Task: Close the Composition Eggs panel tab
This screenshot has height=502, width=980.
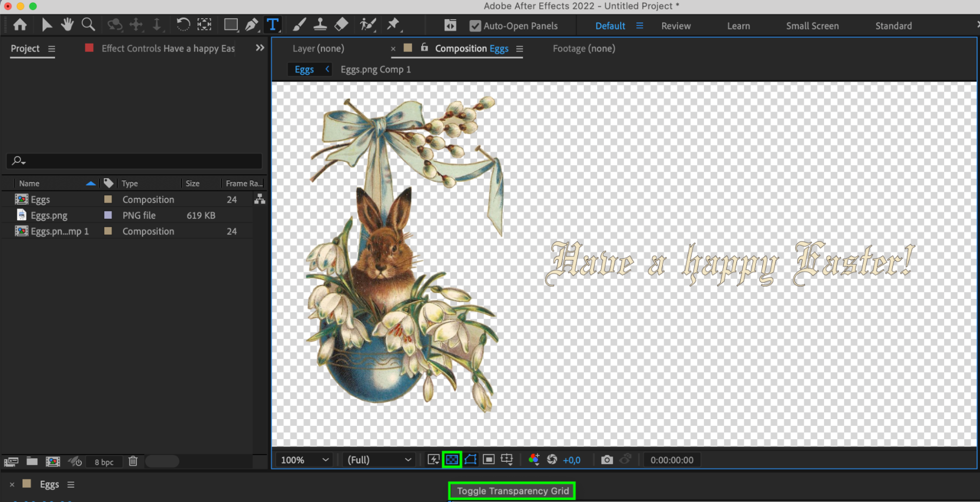Action: coord(393,49)
